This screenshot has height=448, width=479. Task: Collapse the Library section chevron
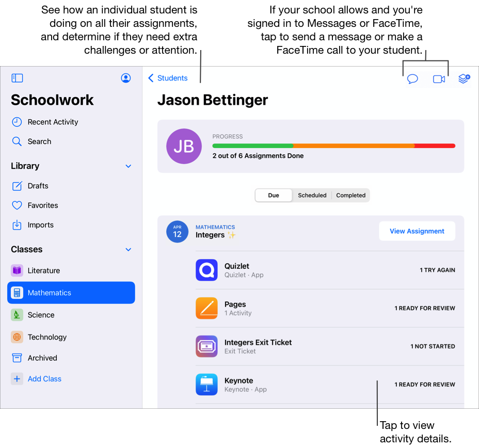tap(128, 166)
